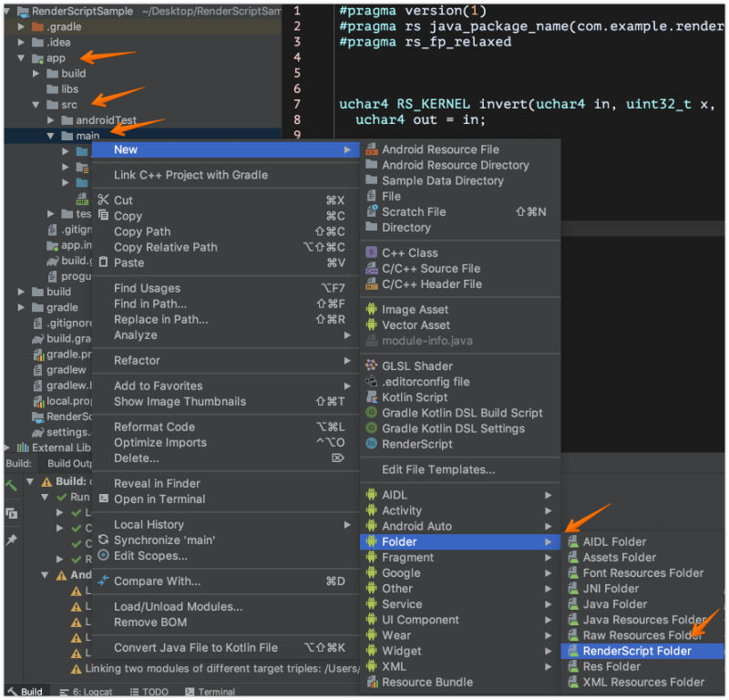Click the RenderScript icon in the New submenu
This screenshot has height=700, width=729.
click(x=372, y=444)
